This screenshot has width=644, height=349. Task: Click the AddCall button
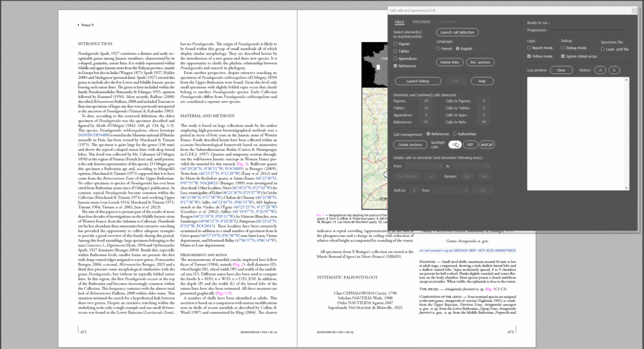486,145
